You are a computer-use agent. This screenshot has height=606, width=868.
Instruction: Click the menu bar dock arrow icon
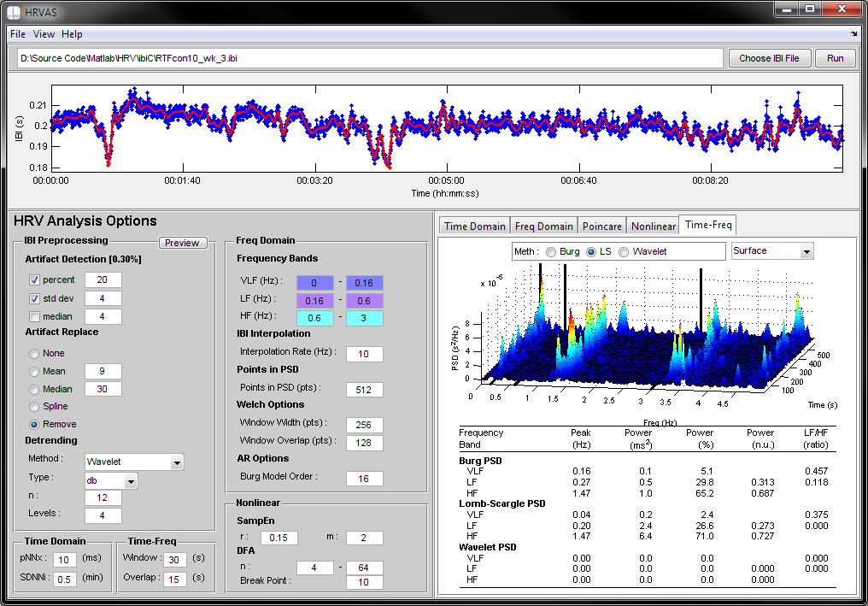(853, 34)
